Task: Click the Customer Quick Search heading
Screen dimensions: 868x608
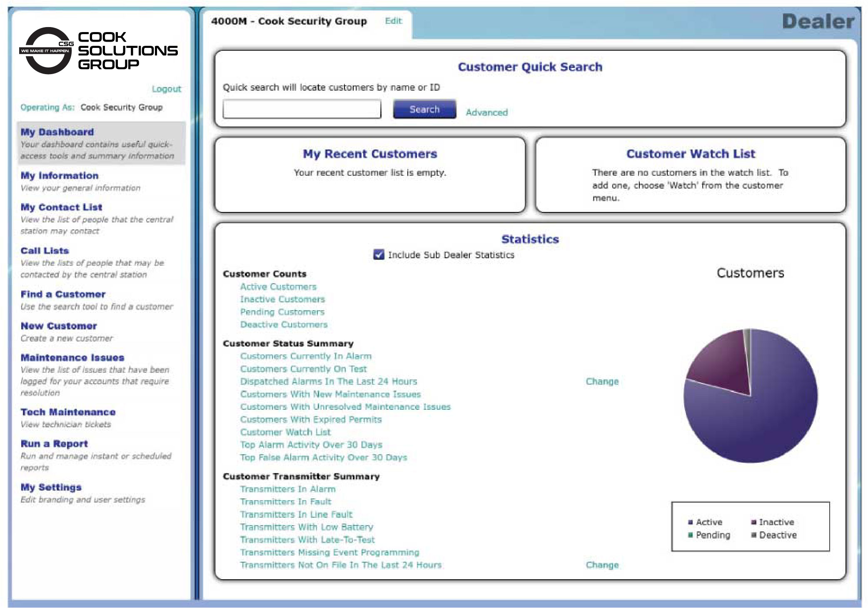Action: pos(530,67)
